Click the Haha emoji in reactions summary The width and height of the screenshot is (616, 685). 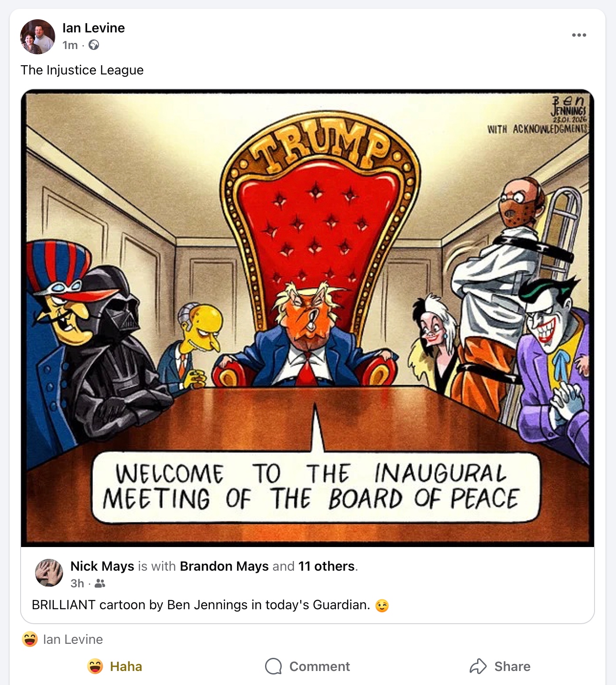click(30, 639)
